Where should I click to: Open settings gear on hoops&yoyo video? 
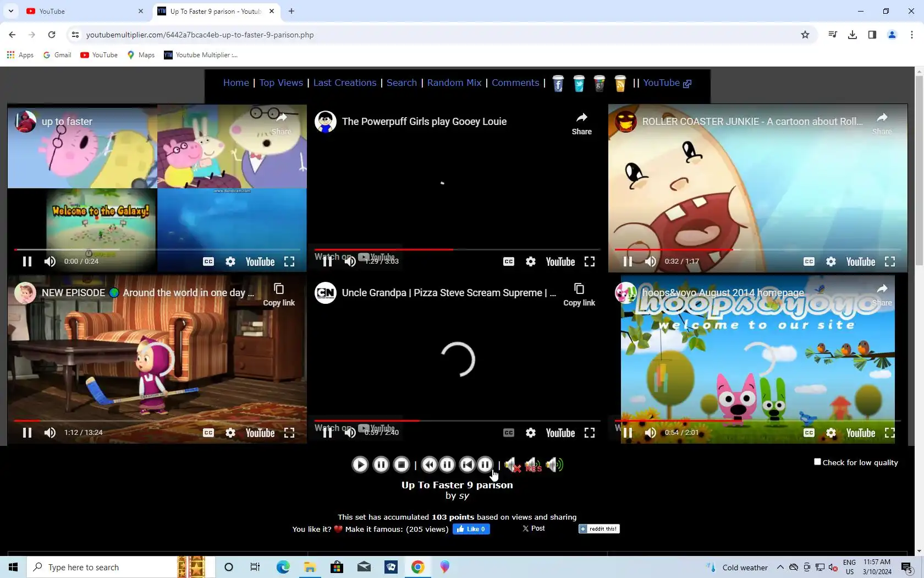pyautogui.click(x=831, y=433)
